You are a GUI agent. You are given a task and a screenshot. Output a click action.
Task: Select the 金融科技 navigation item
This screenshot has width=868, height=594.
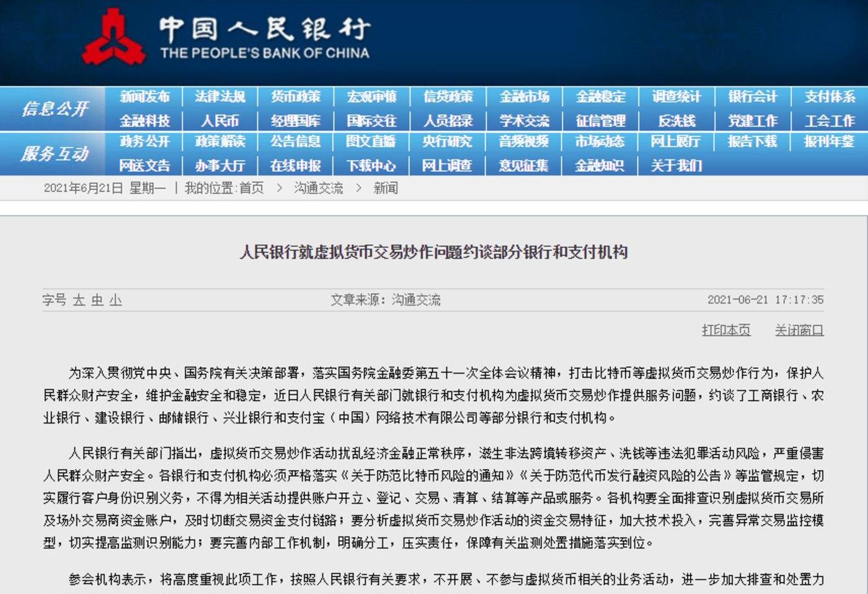tap(144, 121)
